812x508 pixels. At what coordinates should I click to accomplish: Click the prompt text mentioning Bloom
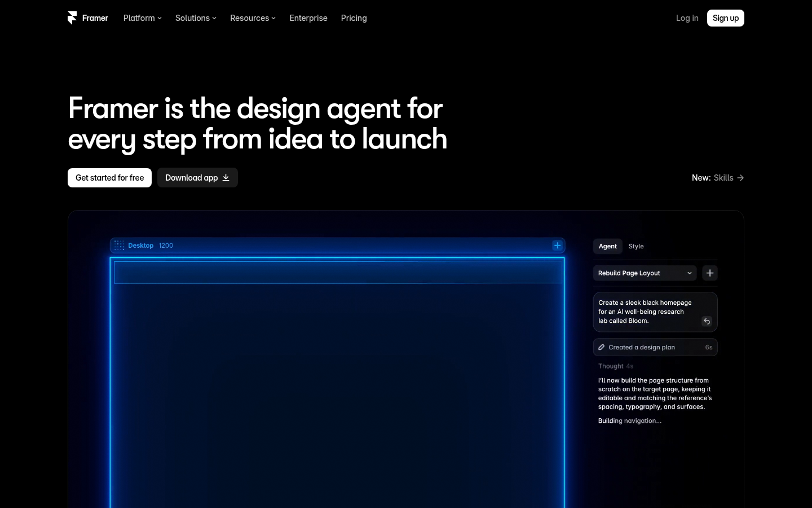click(x=645, y=312)
